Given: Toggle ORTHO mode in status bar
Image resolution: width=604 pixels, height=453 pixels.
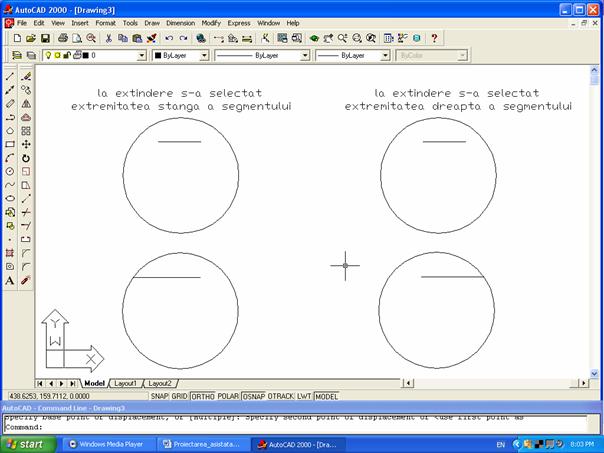Looking at the screenshot, I should 203,396.
